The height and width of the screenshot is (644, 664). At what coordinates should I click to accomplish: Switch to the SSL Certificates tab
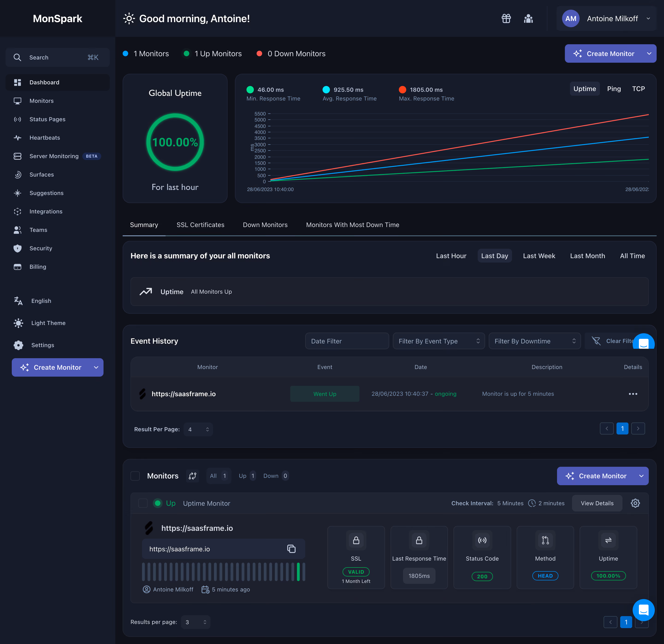(200, 225)
